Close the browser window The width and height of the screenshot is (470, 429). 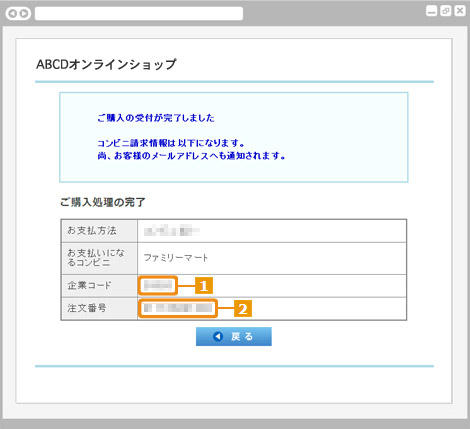click(460, 11)
